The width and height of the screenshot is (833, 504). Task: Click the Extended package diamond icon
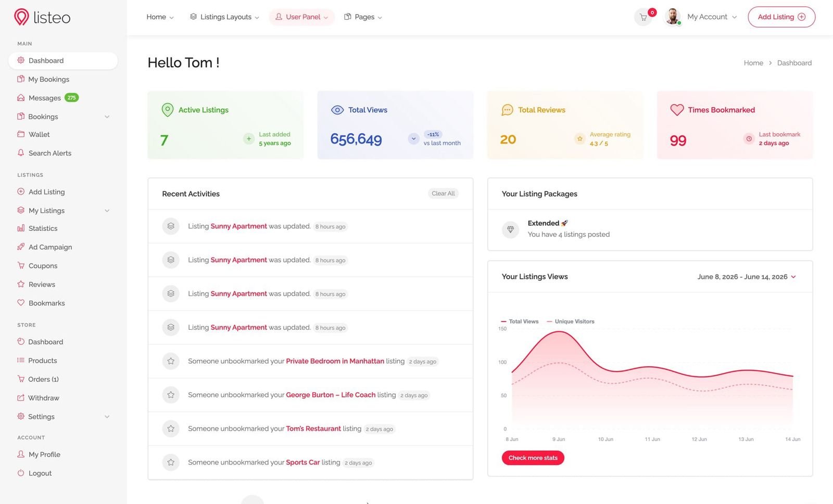tap(510, 229)
